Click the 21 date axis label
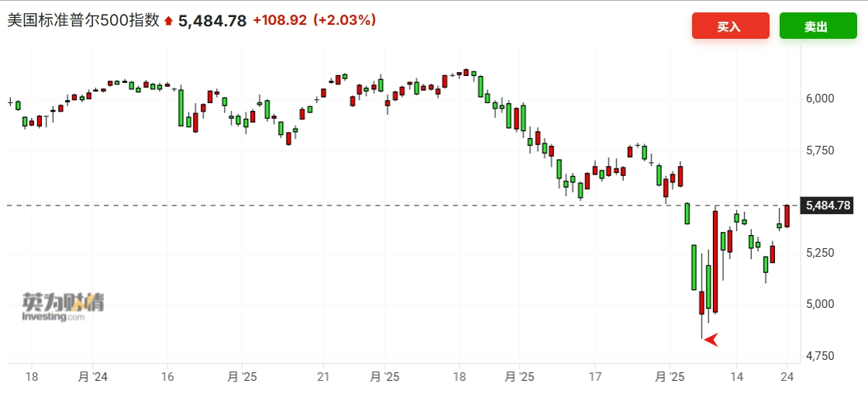 click(x=324, y=376)
